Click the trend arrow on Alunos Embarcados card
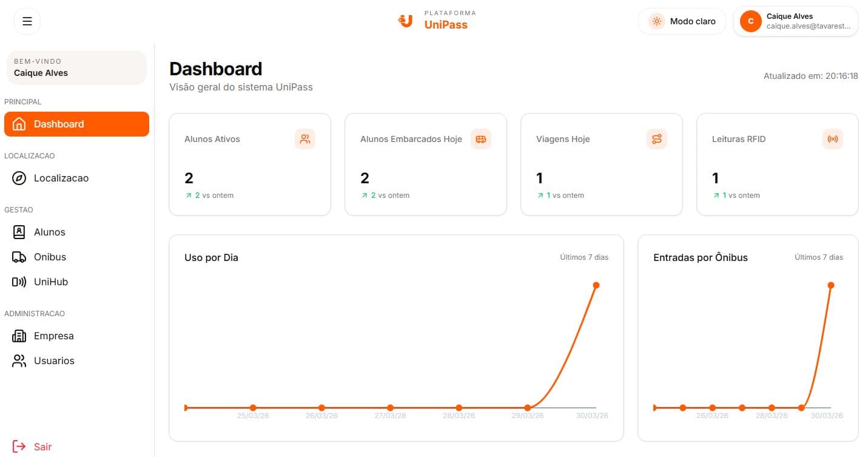 tap(365, 195)
